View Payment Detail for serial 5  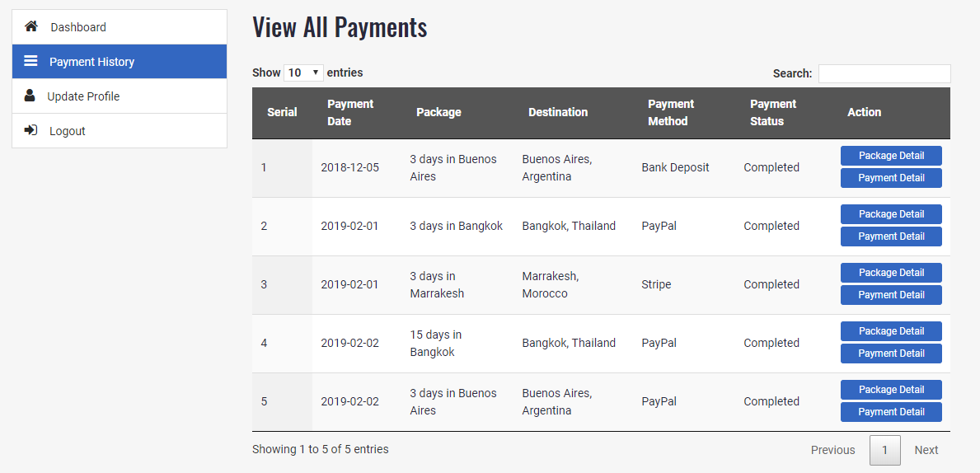(891, 412)
